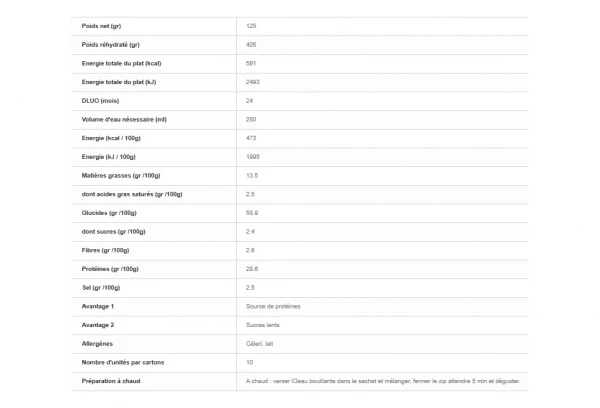Click the 'Fibres (gr /100g)' row label
The image size is (600, 408).
[105, 250]
